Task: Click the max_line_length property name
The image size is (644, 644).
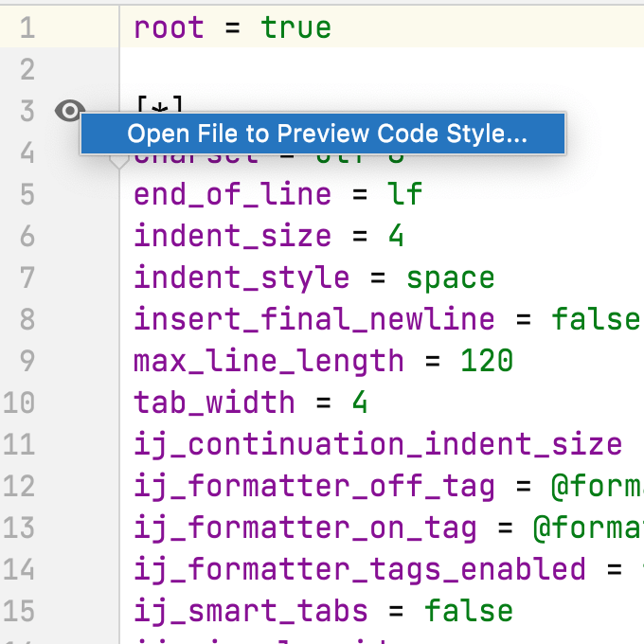Action: click(x=268, y=361)
